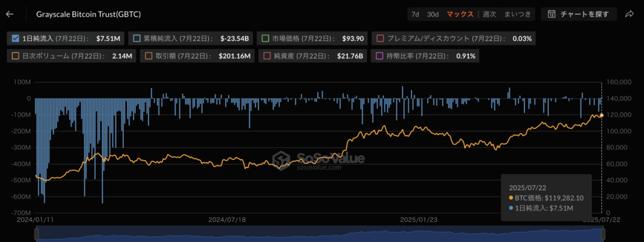The image size is (644, 242).
Task: Switch to the 30d time range
Action: pyautogui.click(x=433, y=14)
